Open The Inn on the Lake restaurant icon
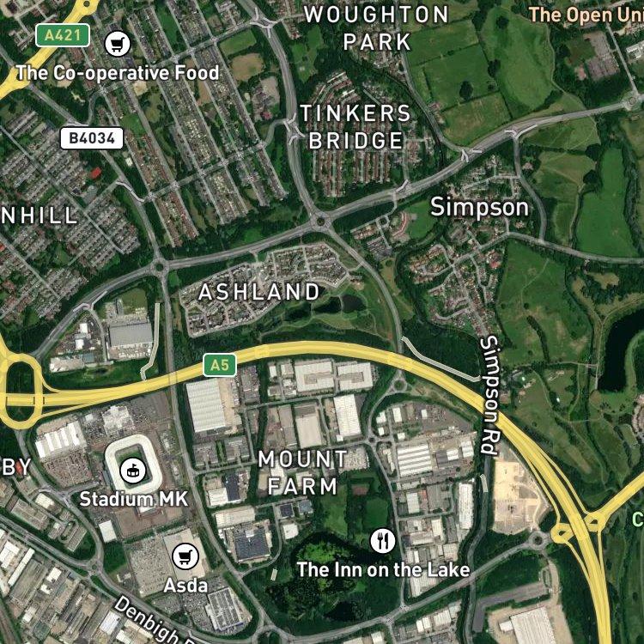The width and height of the screenshot is (644, 644). tap(383, 540)
